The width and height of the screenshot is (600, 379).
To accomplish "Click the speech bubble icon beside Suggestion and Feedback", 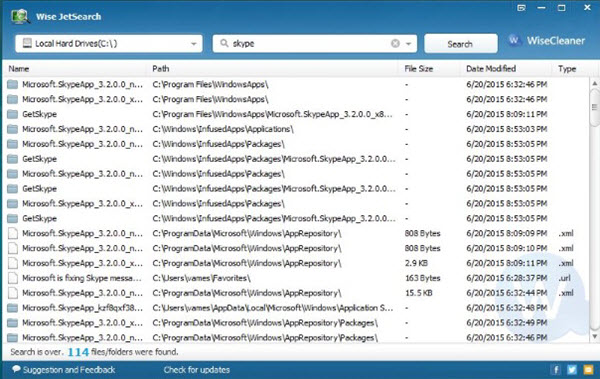I will pos(16,369).
